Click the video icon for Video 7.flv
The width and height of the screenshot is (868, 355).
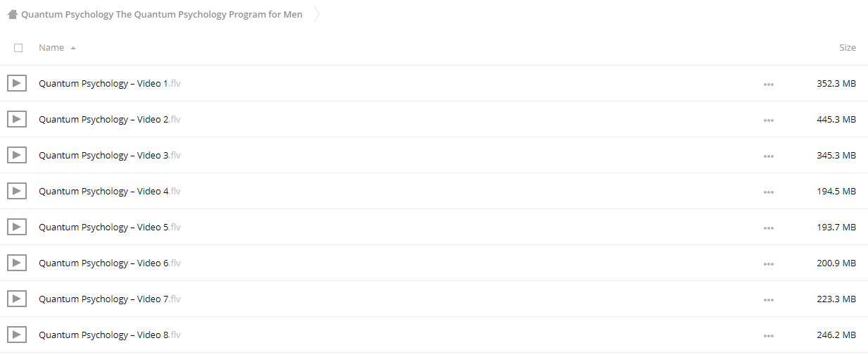[x=17, y=299]
